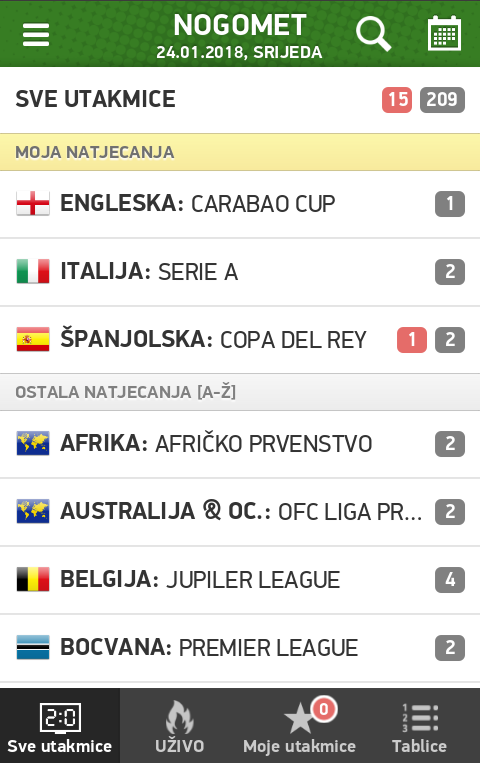Screen dimensions: 480x763
Task: Tap the Belgium flag icon
Action: tap(33, 579)
